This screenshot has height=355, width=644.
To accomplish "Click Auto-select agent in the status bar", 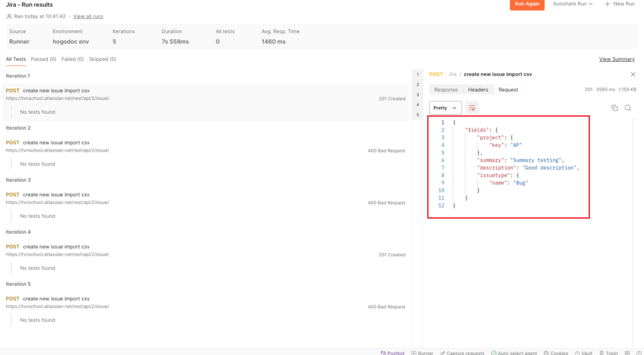I will coord(514,353).
